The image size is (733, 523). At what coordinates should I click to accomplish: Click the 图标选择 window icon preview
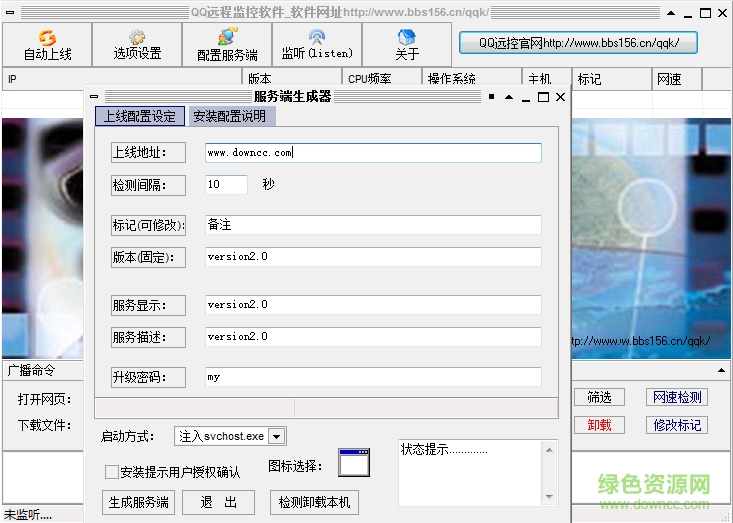point(354,464)
